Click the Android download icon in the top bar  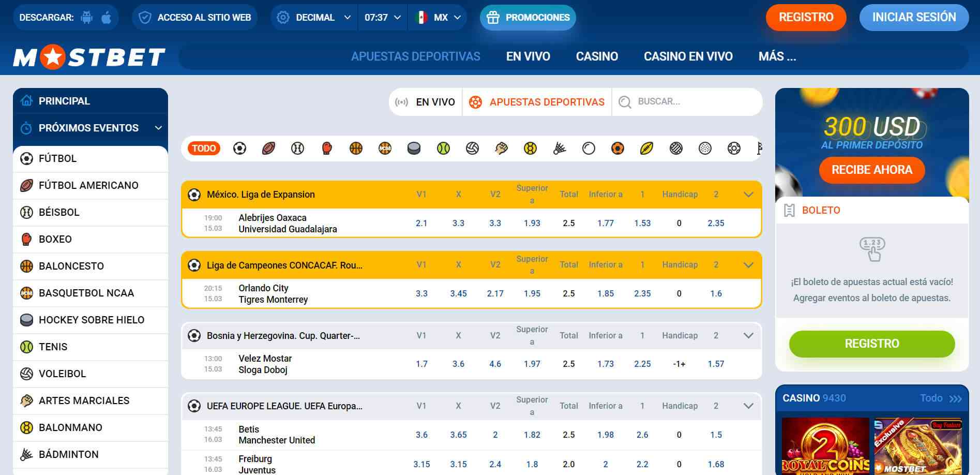[86, 17]
